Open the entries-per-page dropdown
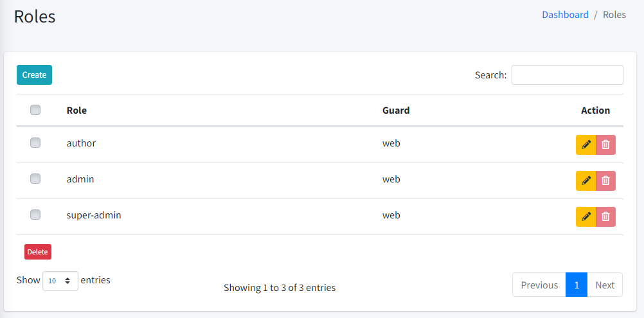644x318 pixels. pos(60,281)
